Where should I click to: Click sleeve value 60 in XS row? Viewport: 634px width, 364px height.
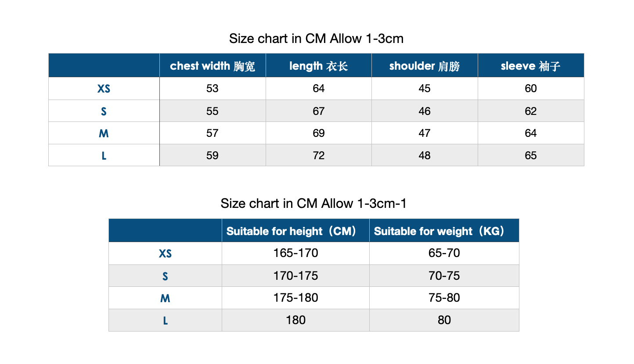click(531, 89)
